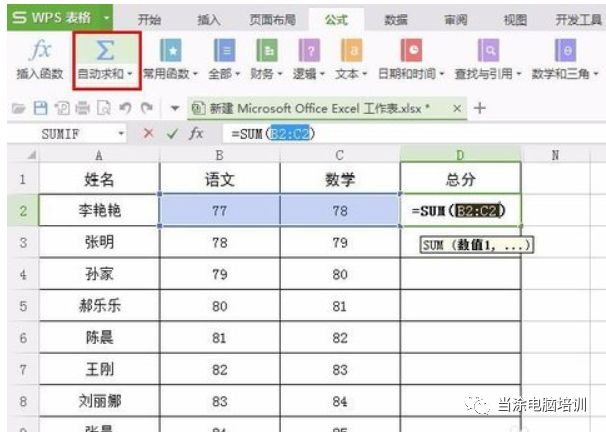Select column A header
The image size is (606, 432).
tap(99, 155)
